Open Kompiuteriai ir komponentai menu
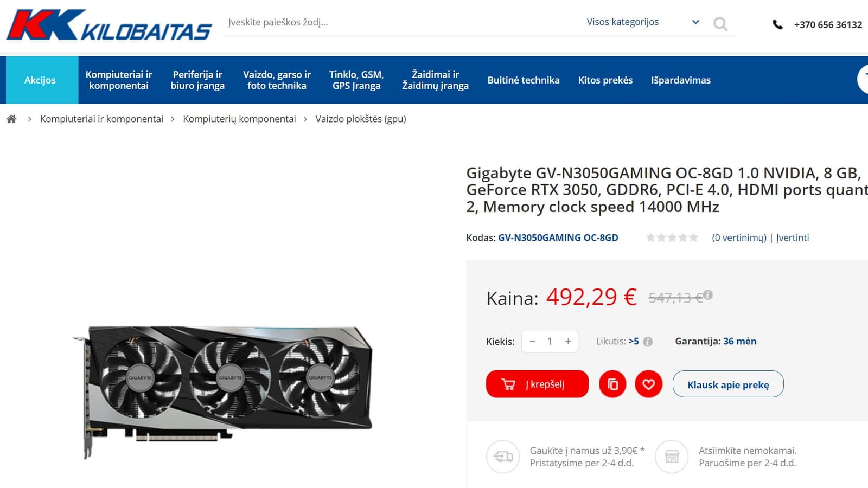Image resolution: width=868 pixels, height=488 pixels. tap(119, 80)
